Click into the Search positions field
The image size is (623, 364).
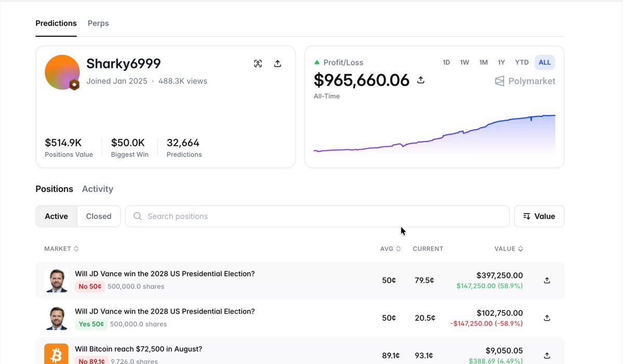[317, 216]
